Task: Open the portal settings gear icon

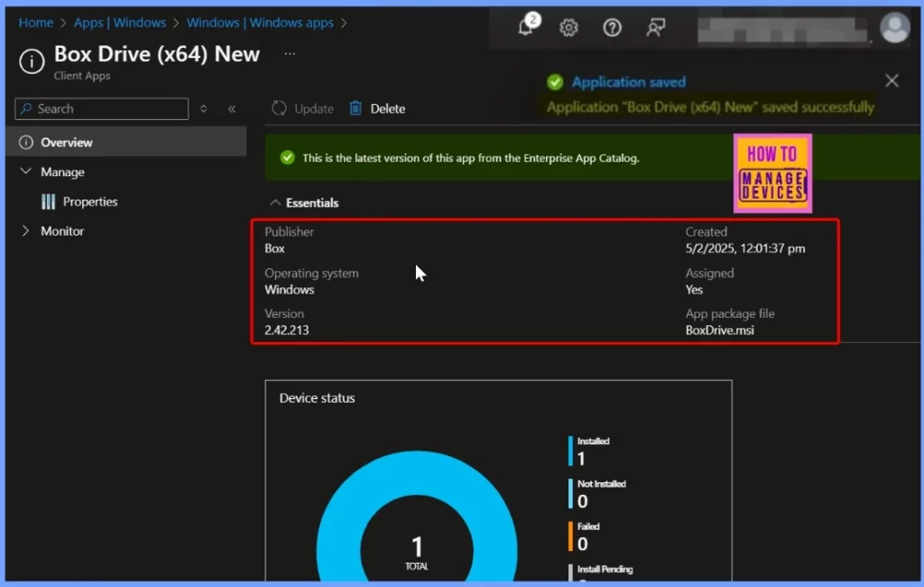Action: [568, 27]
